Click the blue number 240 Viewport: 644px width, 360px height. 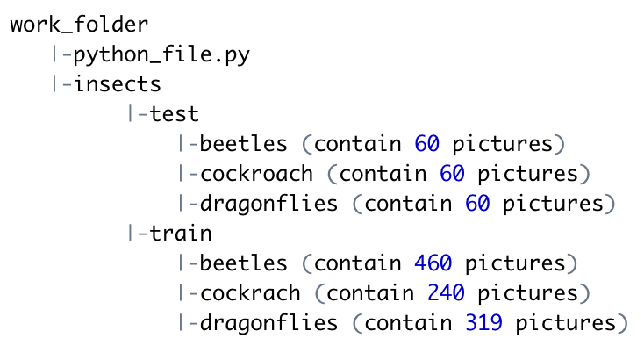pos(446,293)
